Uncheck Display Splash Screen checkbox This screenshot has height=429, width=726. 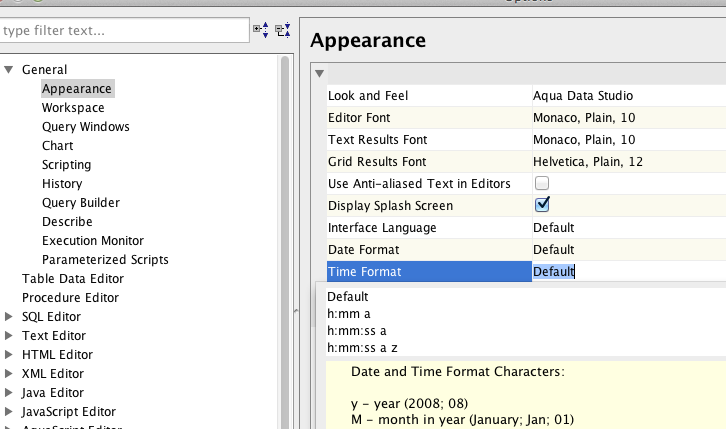542,205
